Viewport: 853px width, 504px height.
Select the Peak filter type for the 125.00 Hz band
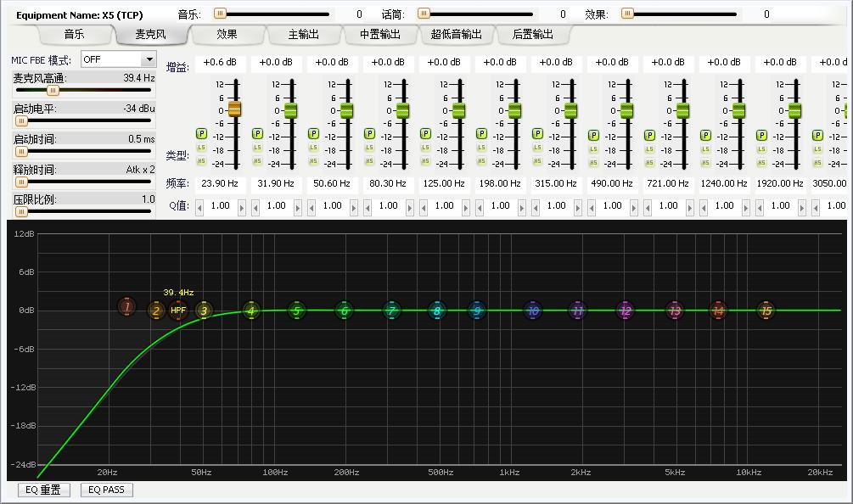point(424,133)
